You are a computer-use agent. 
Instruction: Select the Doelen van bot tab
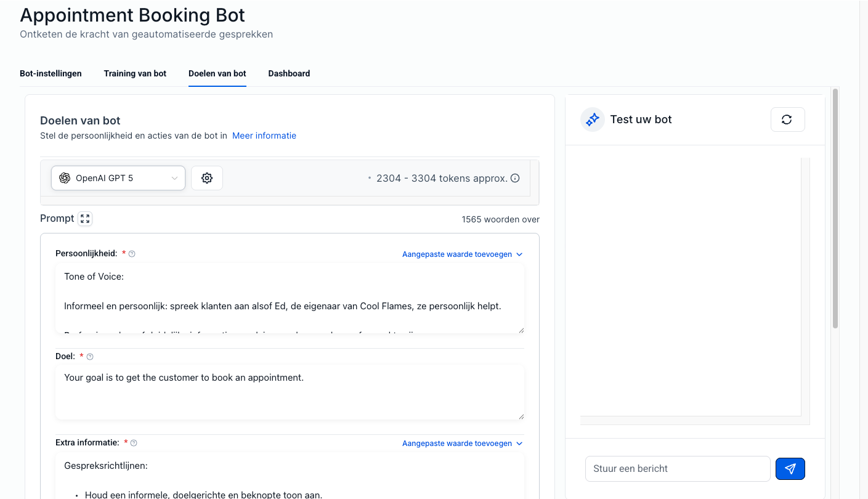pyautogui.click(x=217, y=73)
